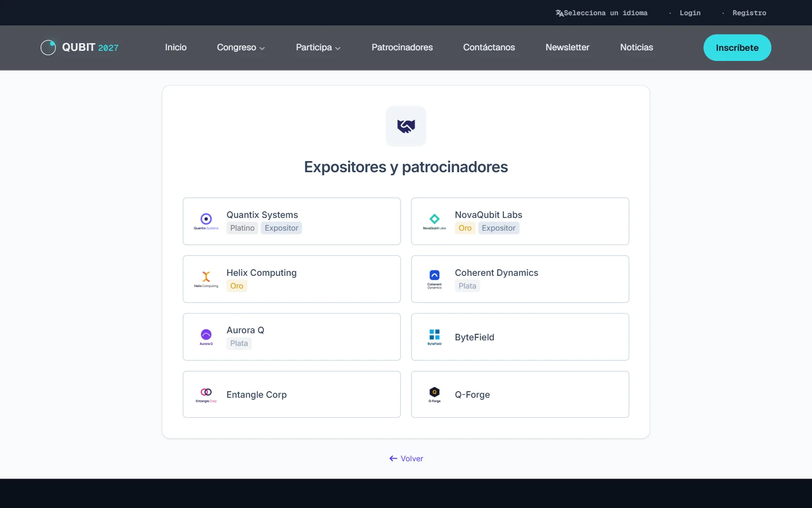Click the Registro link
Screen dimensions: 812x508
point(749,13)
